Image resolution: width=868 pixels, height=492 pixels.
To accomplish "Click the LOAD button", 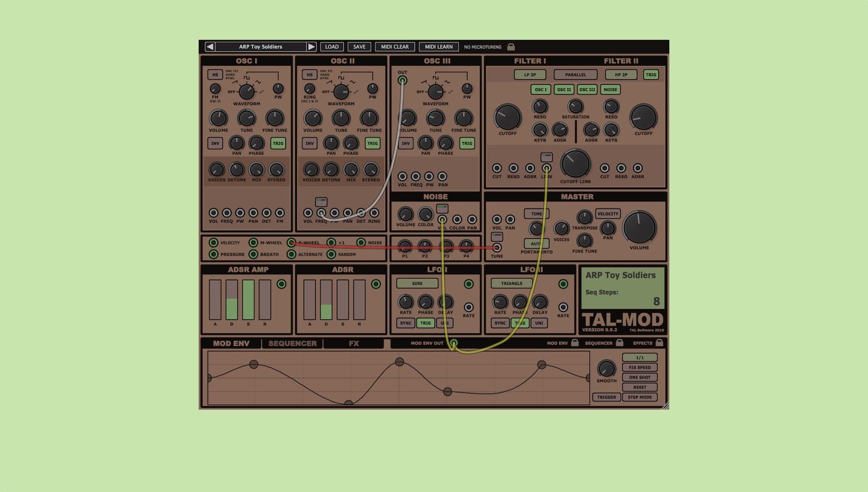I will click(332, 47).
